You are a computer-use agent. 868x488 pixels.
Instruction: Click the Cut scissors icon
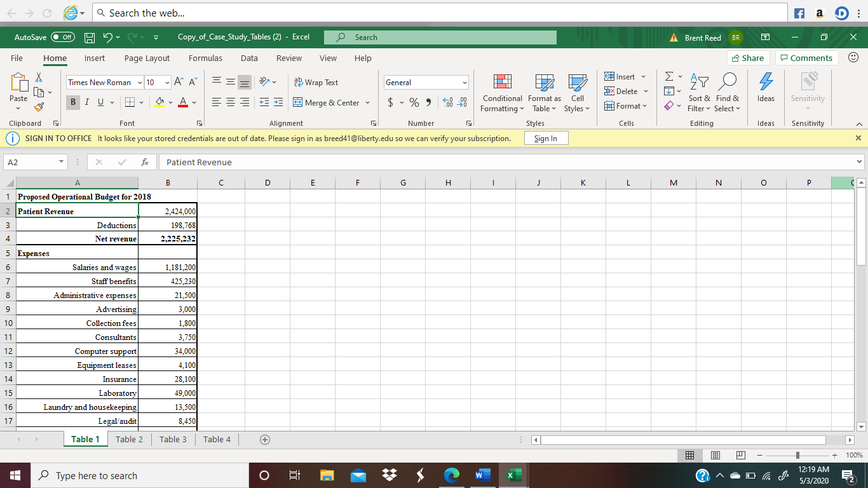click(38, 76)
